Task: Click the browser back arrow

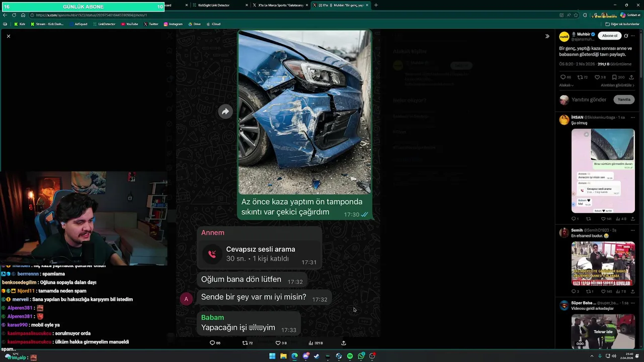Action: pyautogui.click(x=5, y=15)
